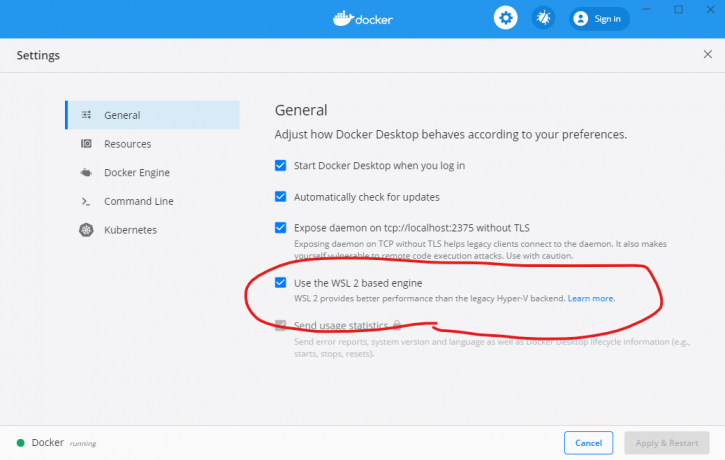Viewport: 725px width, 460px height.
Task: Open the Kubernetes settings tab
Action: [x=153, y=230]
